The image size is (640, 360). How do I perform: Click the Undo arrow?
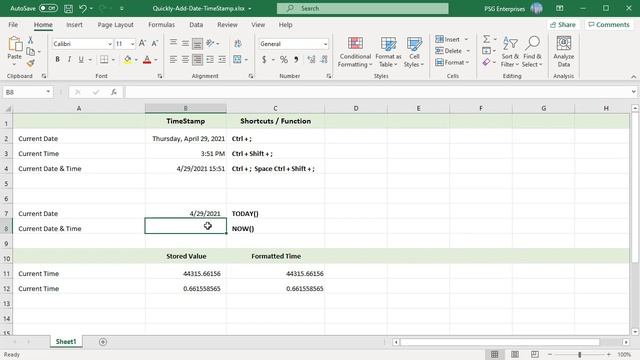point(83,8)
